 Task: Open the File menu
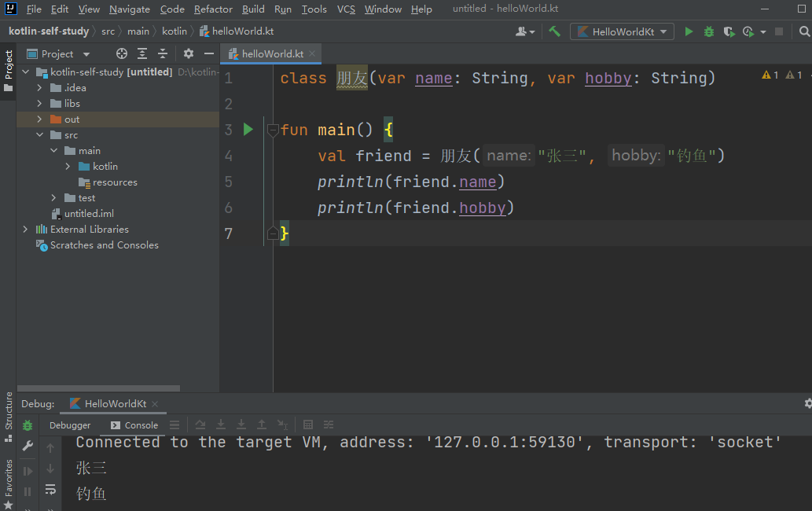pos(34,9)
